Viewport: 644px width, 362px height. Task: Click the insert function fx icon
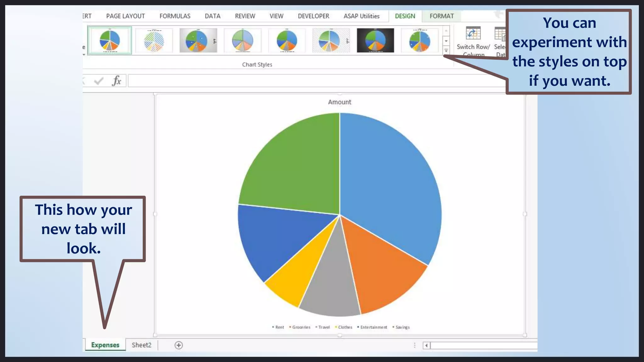116,81
